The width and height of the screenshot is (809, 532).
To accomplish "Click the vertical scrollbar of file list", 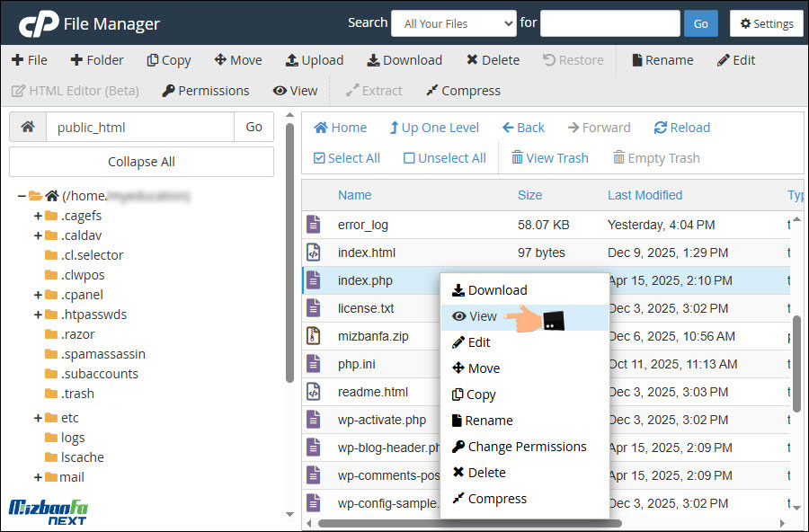I will pos(796,359).
